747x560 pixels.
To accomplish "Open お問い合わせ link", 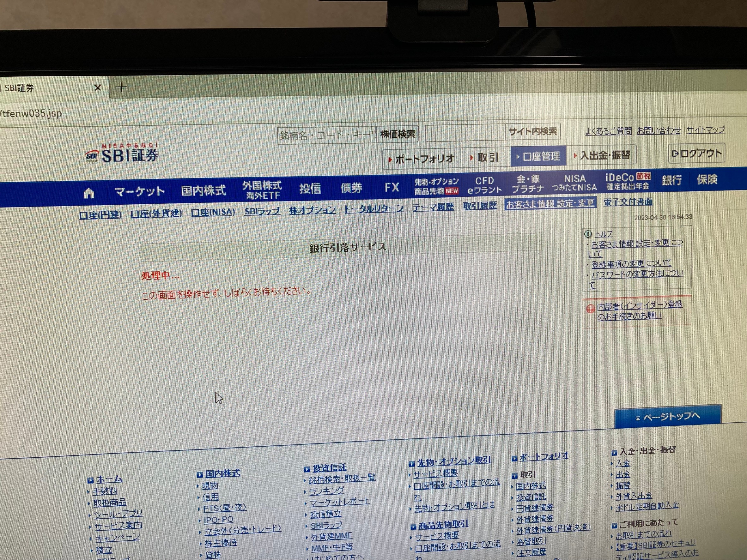I will click(x=659, y=130).
